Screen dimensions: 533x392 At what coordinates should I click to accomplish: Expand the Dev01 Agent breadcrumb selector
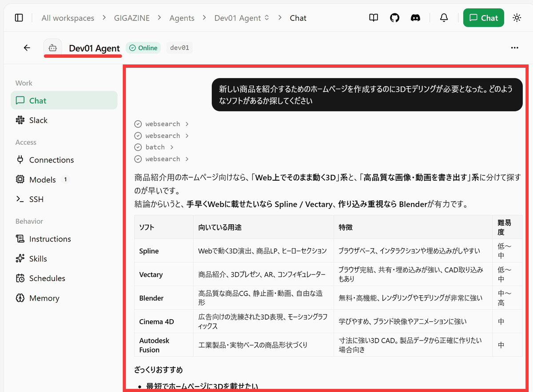tap(242, 18)
